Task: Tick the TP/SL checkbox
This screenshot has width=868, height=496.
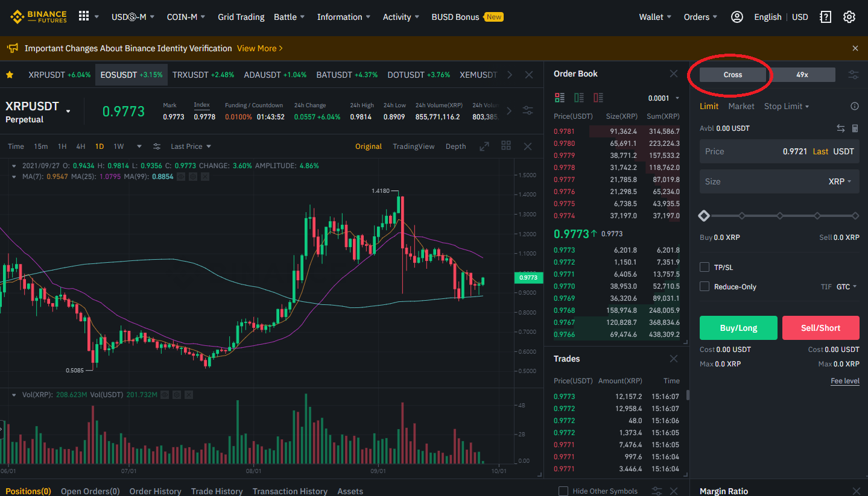Action: click(x=705, y=267)
